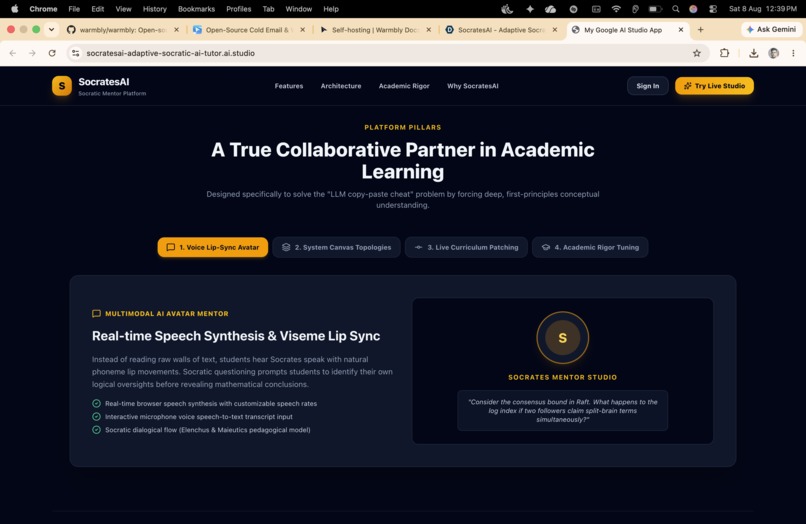Click Platform Pillars label
The image size is (806, 524).
(x=402, y=128)
